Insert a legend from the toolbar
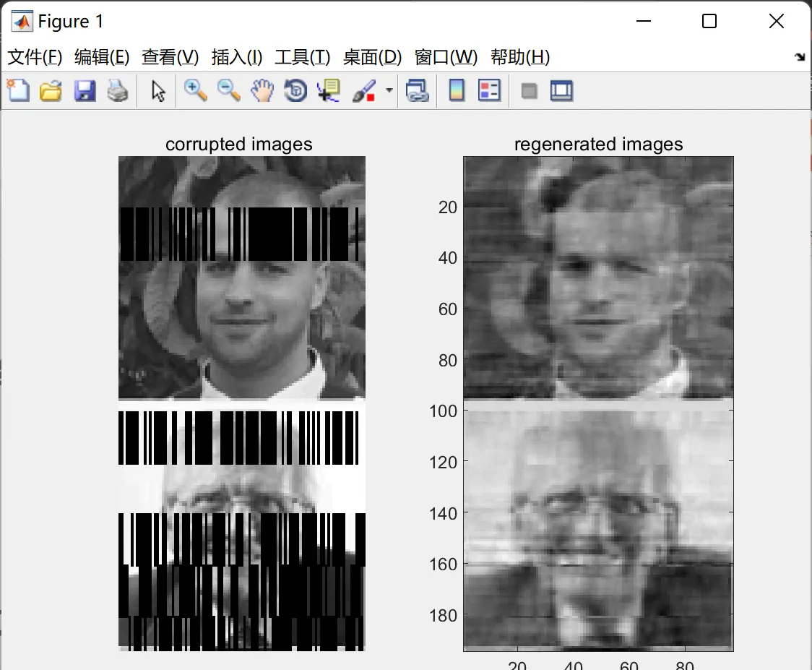This screenshot has height=670, width=812. pos(489,90)
